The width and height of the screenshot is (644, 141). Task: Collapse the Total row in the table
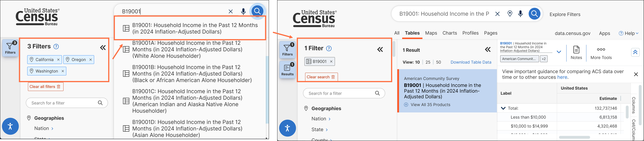click(503, 108)
